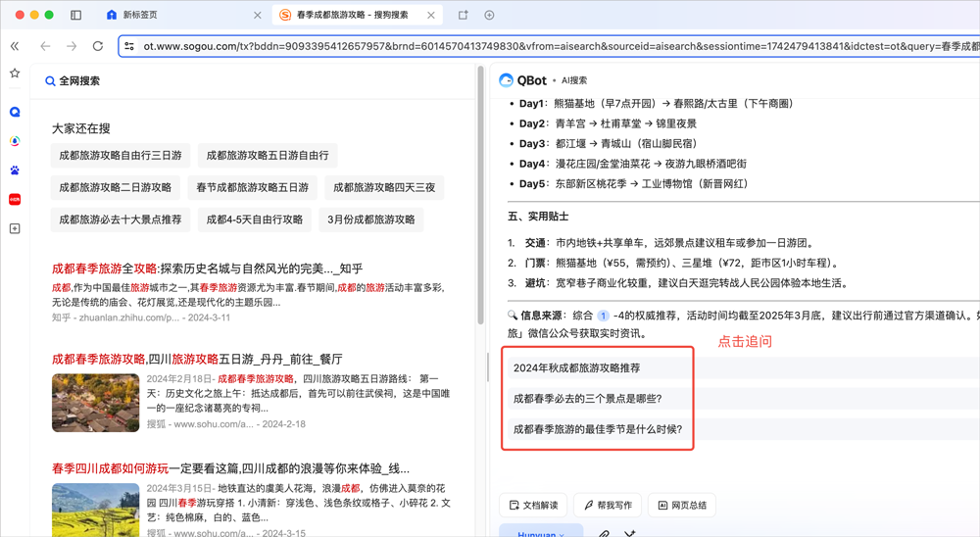Click the 帮我写作 button

pyautogui.click(x=608, y=505)
